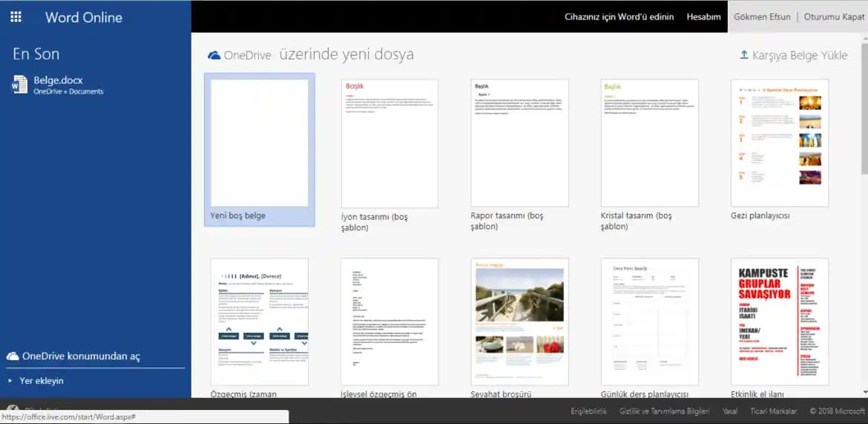Click the Gökmen Efsun account name
The width and height of the screenshot is (868, 424).
pyautogui.click(x=762, y=16)
